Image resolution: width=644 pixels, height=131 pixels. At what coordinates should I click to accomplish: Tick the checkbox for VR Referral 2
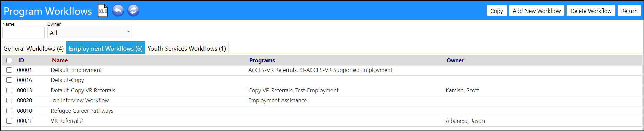coord(9,121)
